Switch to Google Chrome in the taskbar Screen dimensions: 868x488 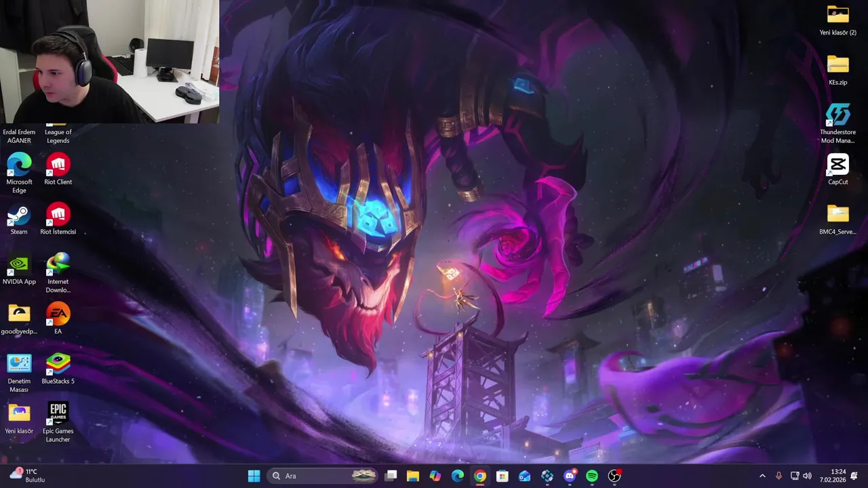tap(480, 476)
